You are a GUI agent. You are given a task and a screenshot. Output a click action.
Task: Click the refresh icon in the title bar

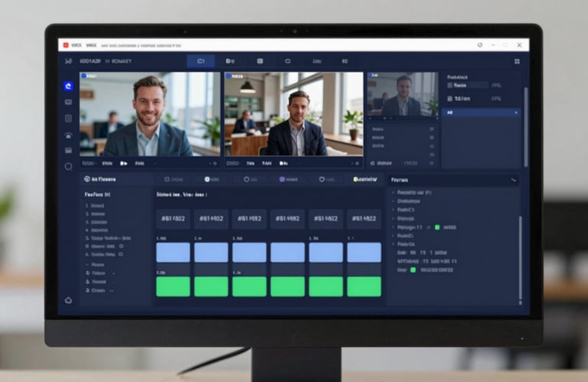click(x=479, y=45)
